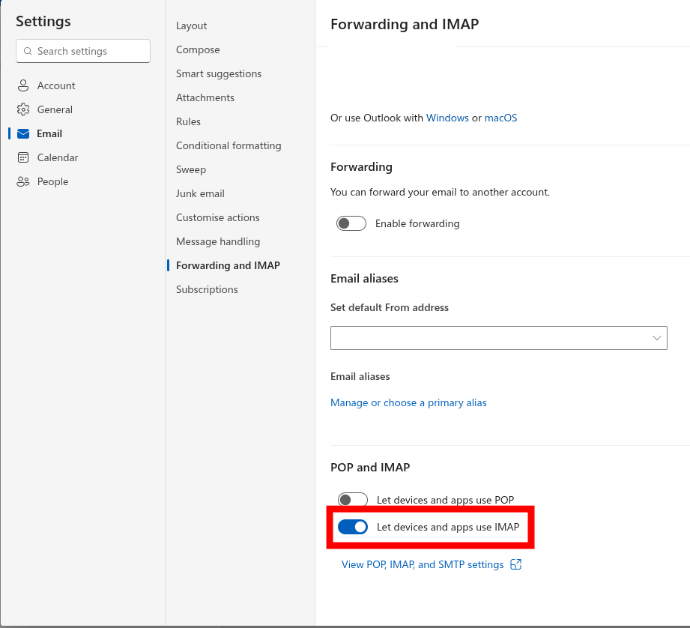Image resolution: width=690 pixels, height=628 pixels.
Task: Click the Set default From address label
Action: coord(389,308)
